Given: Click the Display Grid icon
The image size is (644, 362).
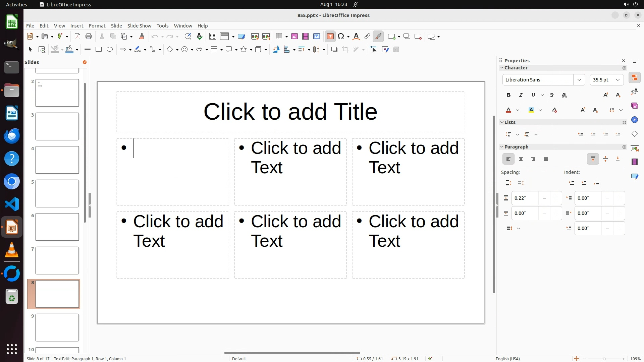Looking at the screenshot, I should pyautogui.click(x=212, y=37).
